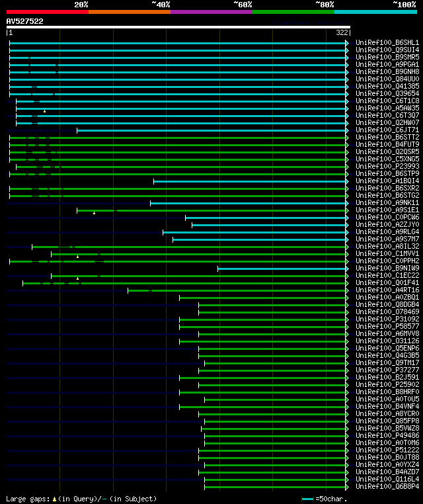423x504 pixels.
Task: Select label UniRef100_A2ZJY0
Action: tap(387, 224)
